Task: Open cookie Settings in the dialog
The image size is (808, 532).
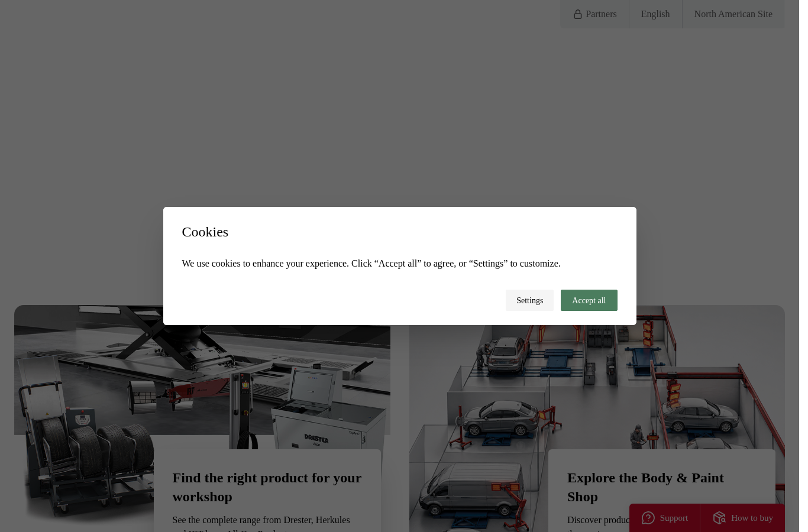Action: click(x=529, y=300)
